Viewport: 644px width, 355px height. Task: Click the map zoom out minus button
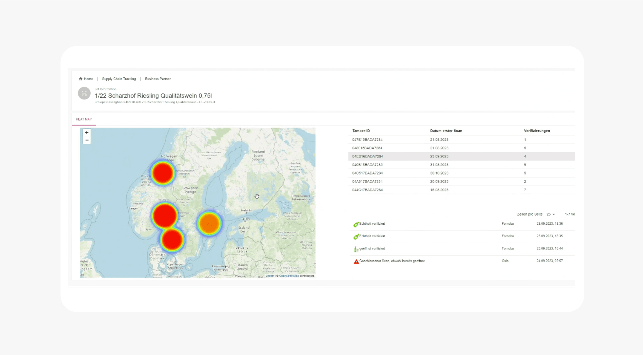click(87, 140)
